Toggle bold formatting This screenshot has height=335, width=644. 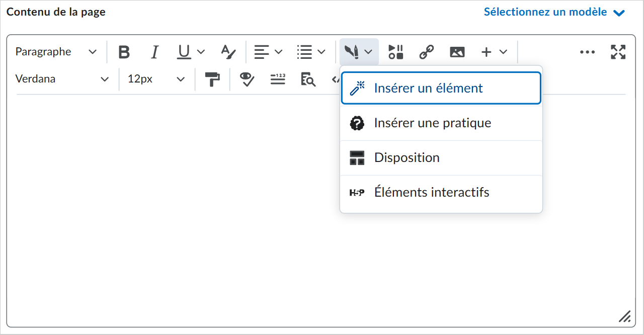tap(124, 52)
